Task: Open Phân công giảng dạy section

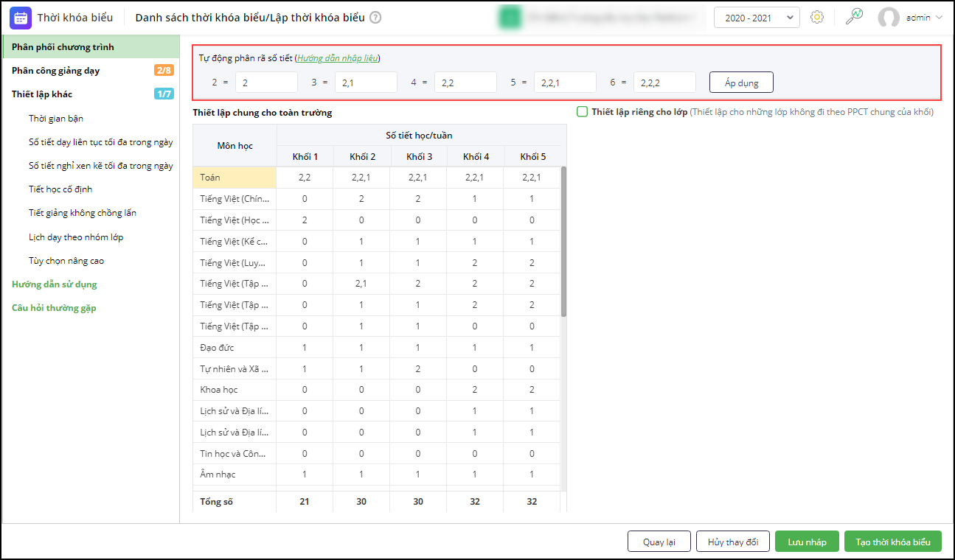Action: tap(56, 71)
